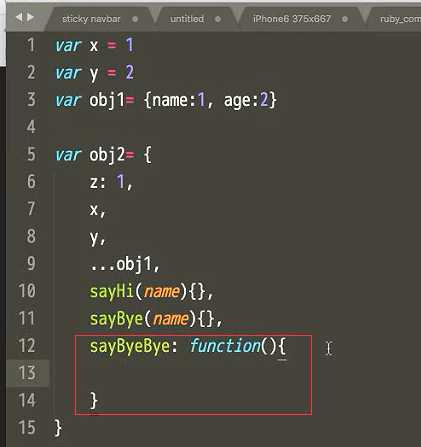Close the untitled tab via its dot
This screenshot has width=421, height=447.
(x=218, y=19)
